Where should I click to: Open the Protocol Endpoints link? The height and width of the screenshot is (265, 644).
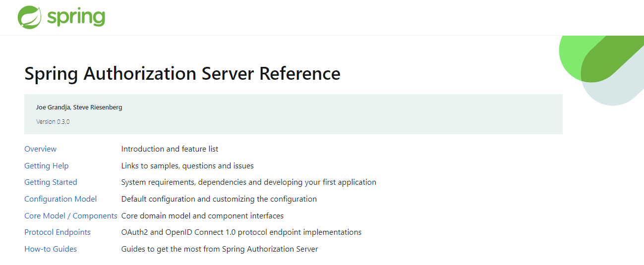(58, 232)
